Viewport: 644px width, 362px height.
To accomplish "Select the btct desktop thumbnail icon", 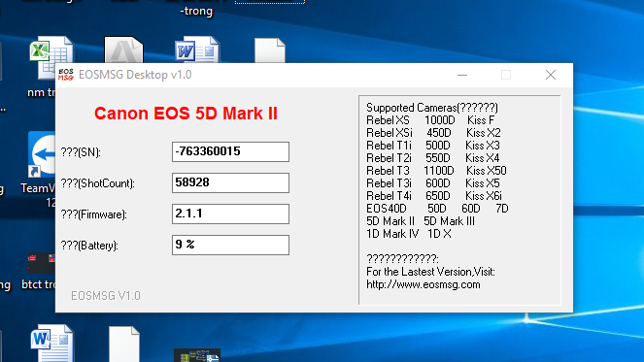I will coord(42,263).
